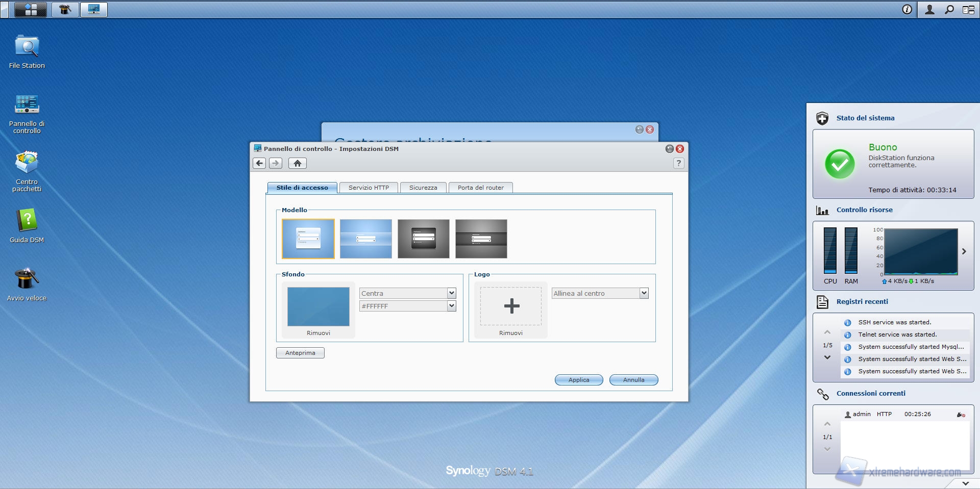Open Avvio veloce wizard icon
This screenshot has width=980, height=489.
(27, 280)
